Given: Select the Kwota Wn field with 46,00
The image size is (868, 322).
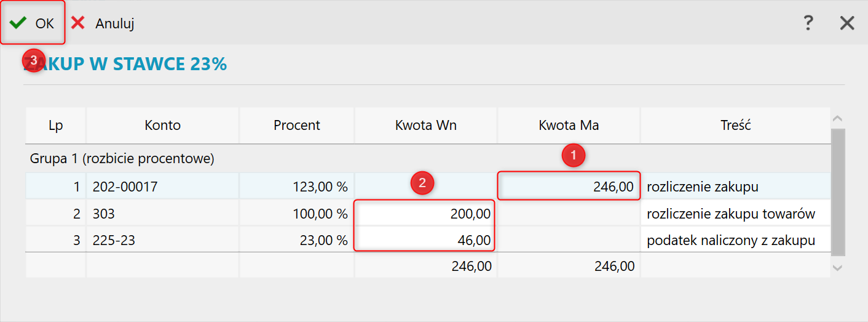Looking at the screenshot, I should pos(425,240).
